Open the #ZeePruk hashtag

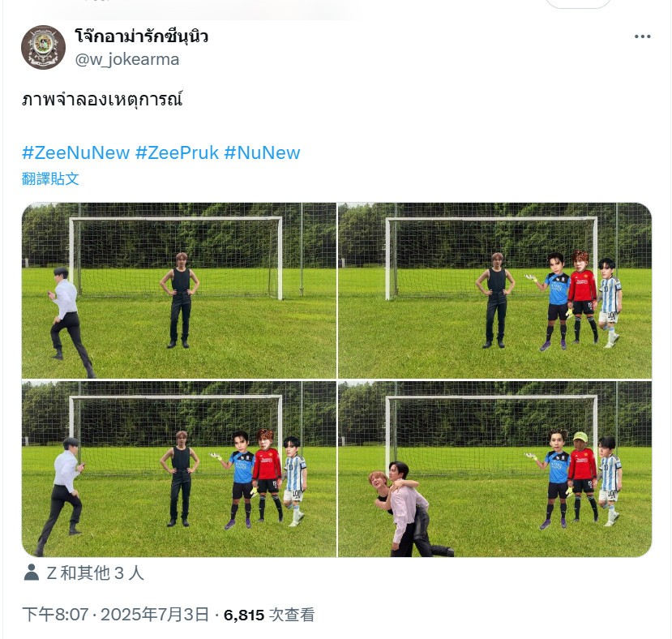click(x=177, y=152)
